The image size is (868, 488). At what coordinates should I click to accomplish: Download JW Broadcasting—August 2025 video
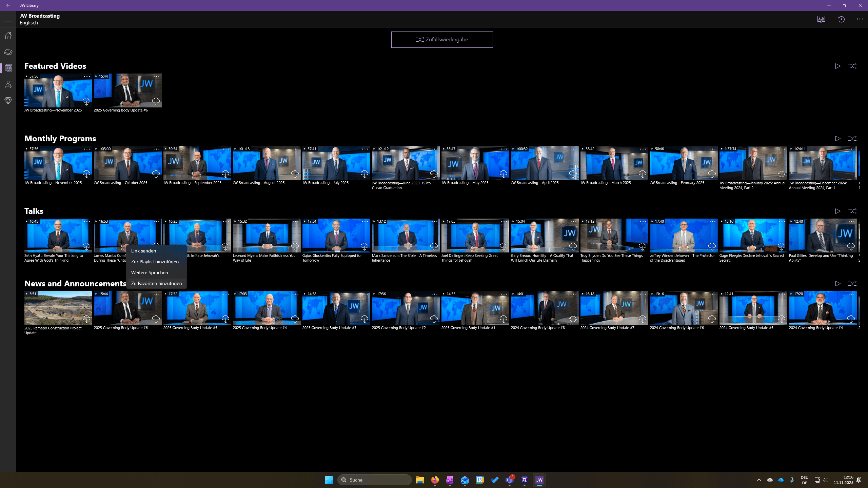[x=295, y=174]
